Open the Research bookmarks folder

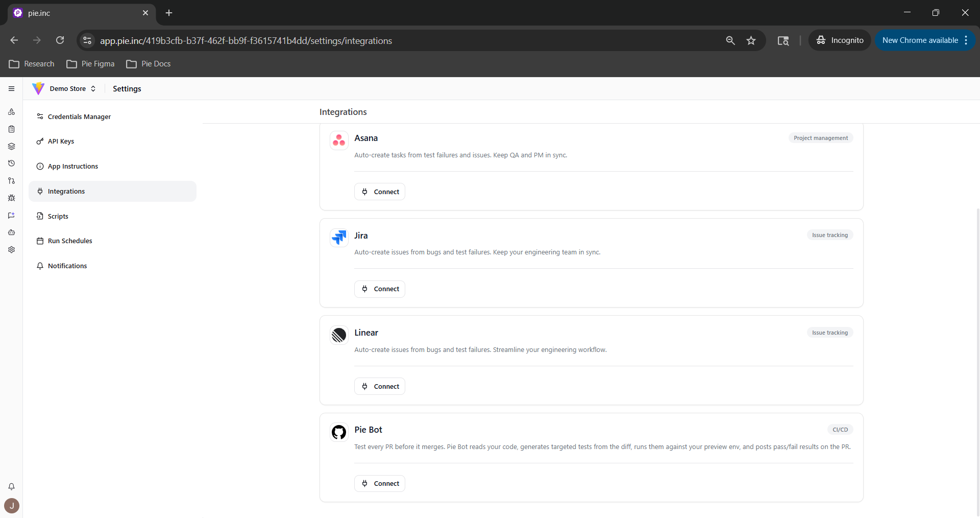click(32, 64)
